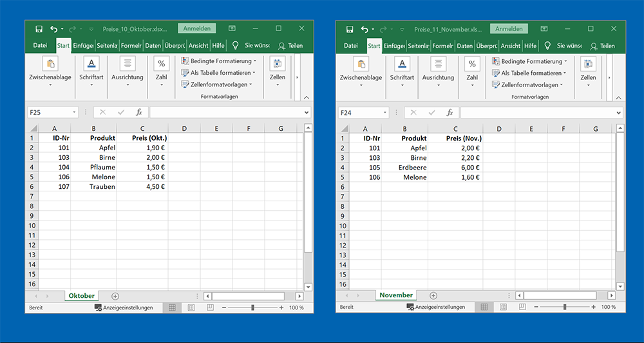
Task: Click Anmelden button in November window
Action: click(509, 29)
